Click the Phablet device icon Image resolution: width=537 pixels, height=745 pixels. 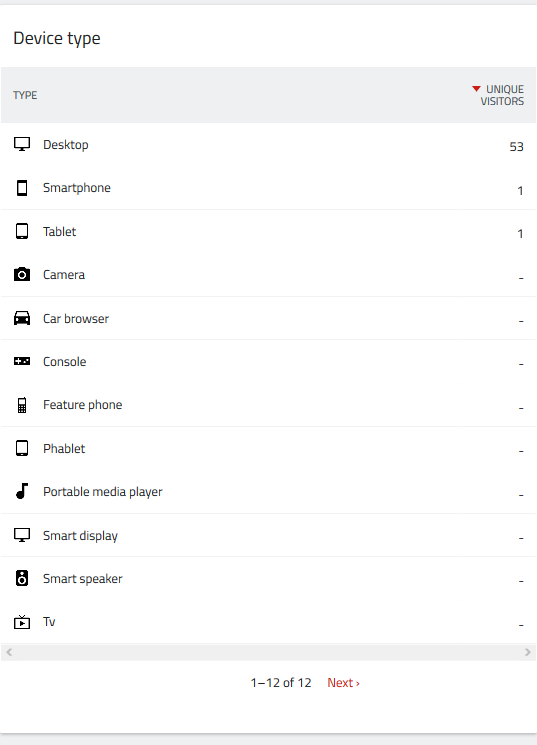coord(22,448)
